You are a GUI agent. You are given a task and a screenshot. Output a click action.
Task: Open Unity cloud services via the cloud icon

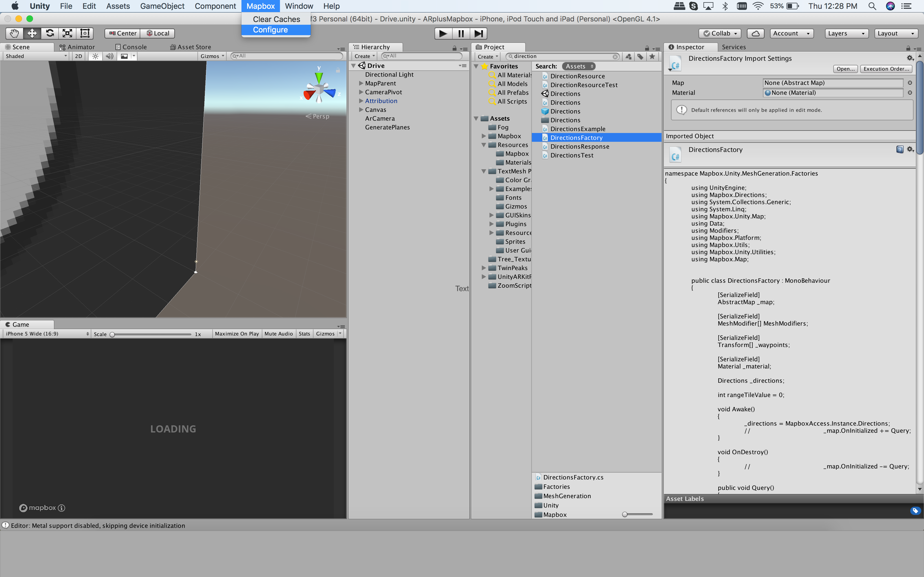tap(756, 33)
